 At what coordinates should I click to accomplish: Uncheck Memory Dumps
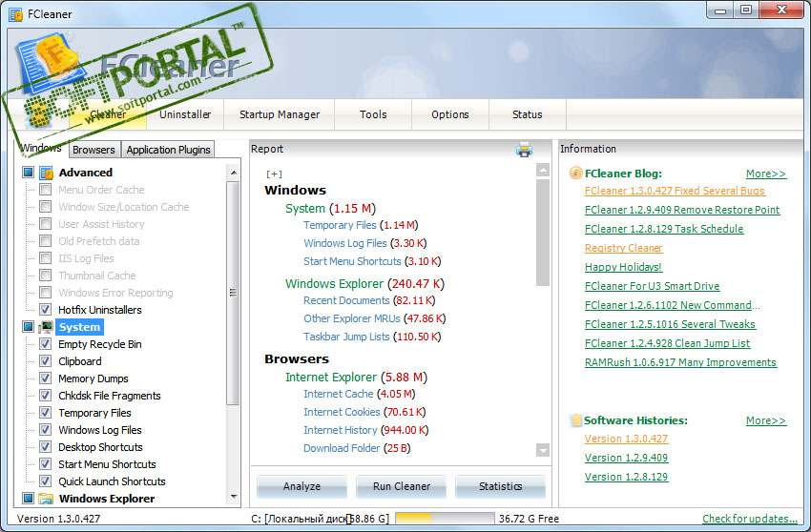click(46, 378)
